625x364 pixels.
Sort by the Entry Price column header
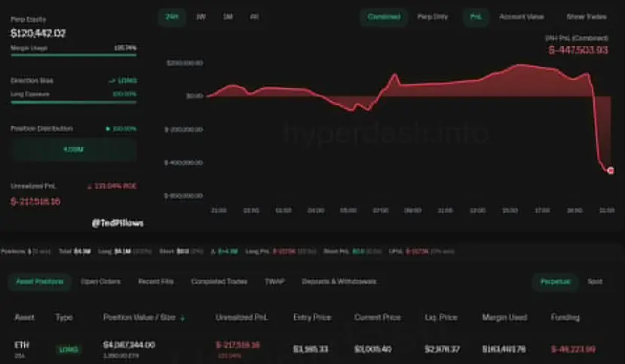(312, 317)
